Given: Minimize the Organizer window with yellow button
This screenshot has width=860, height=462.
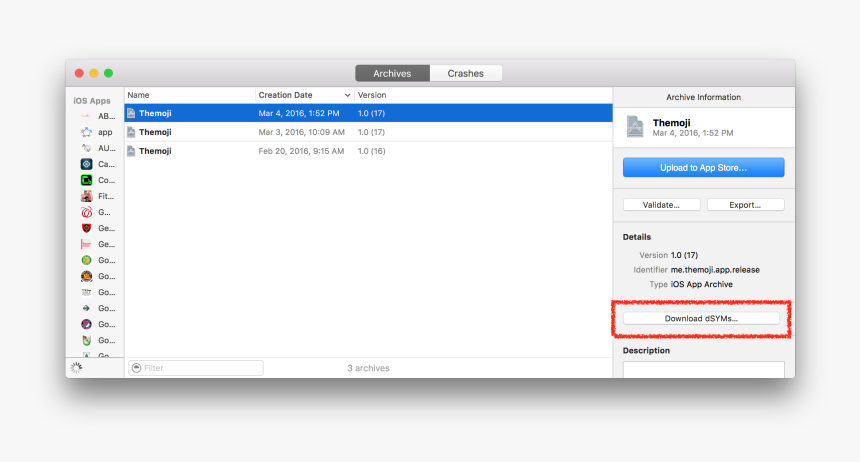Looking at the screenshot, I should pos(94,73).
